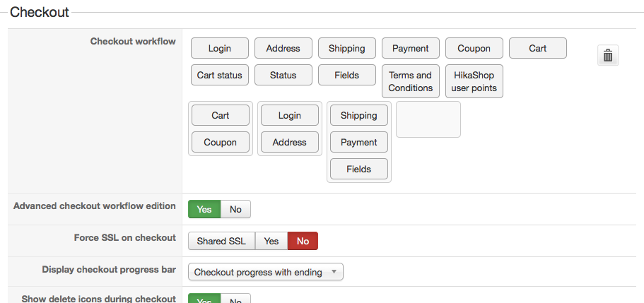644x303 pixels.
Task: Click the Cart status workflow block
Action: [x=220, y=75]
